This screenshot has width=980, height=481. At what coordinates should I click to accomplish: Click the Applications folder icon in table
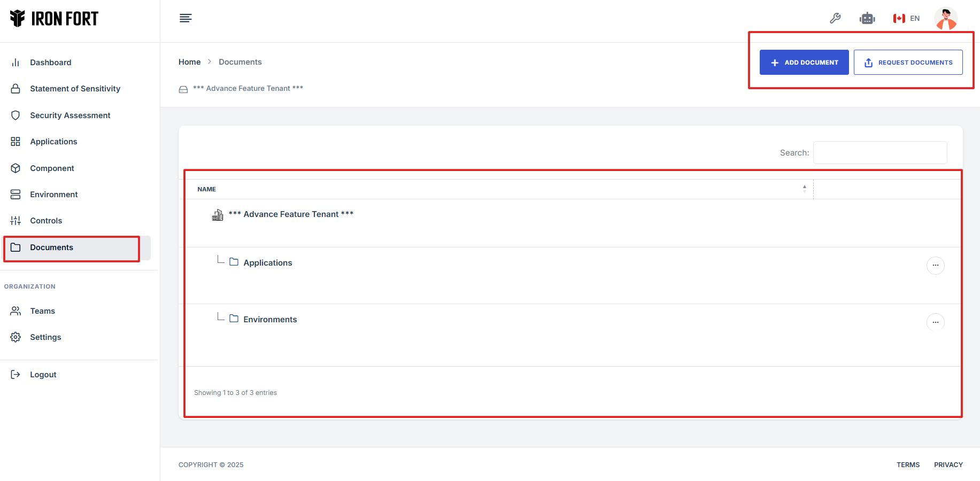[234, 262]
